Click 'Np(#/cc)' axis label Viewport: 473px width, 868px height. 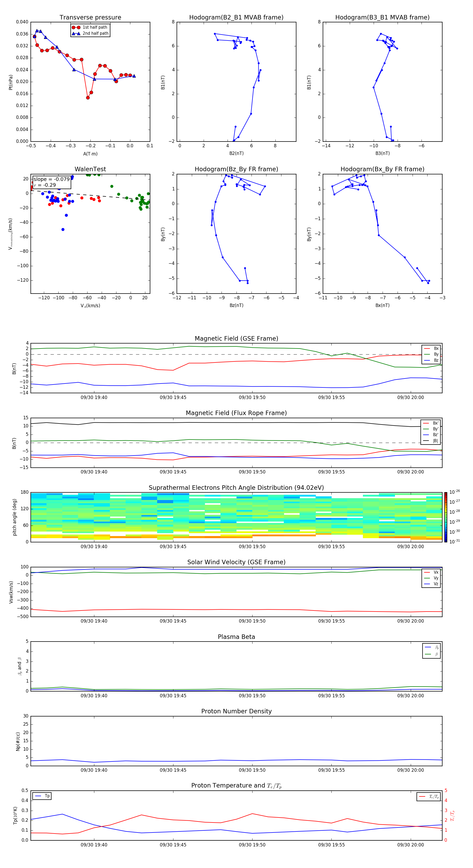[18, 741]
